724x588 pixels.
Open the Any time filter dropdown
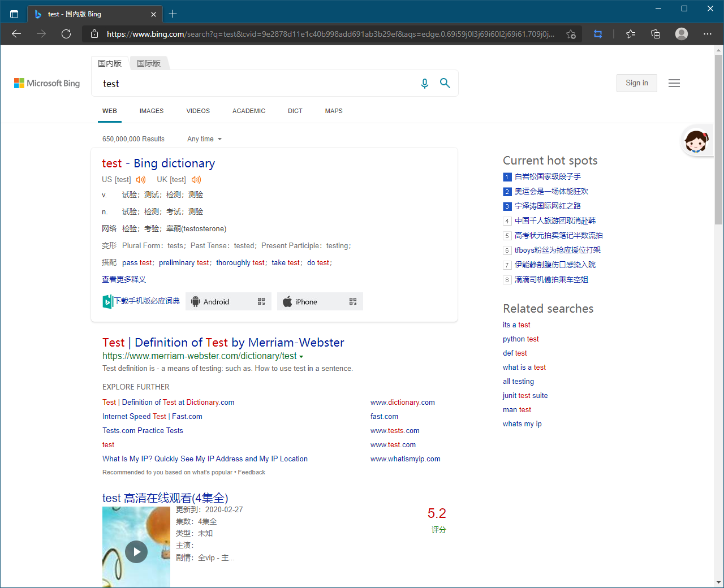(x=204, y=139)
